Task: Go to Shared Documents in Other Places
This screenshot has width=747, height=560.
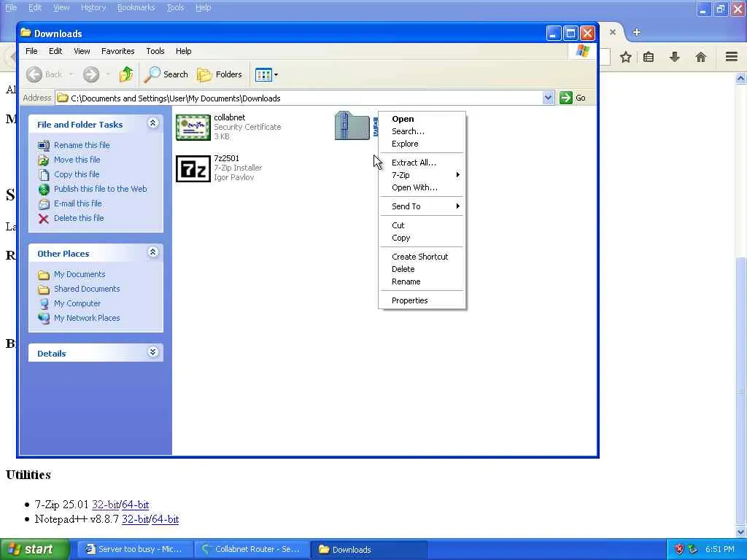Action: (87, 289)
